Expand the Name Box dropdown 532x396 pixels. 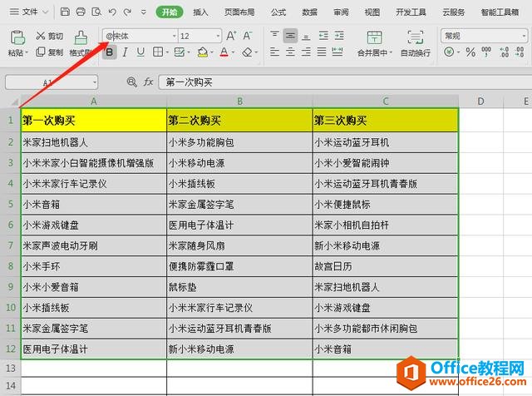[95, 82]
